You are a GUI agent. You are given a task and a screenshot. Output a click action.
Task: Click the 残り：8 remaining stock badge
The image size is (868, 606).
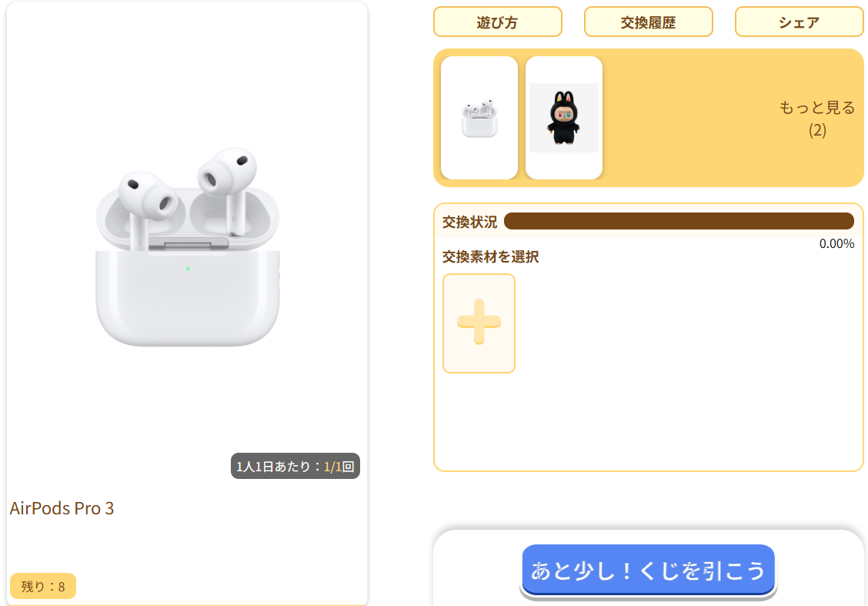42,586
